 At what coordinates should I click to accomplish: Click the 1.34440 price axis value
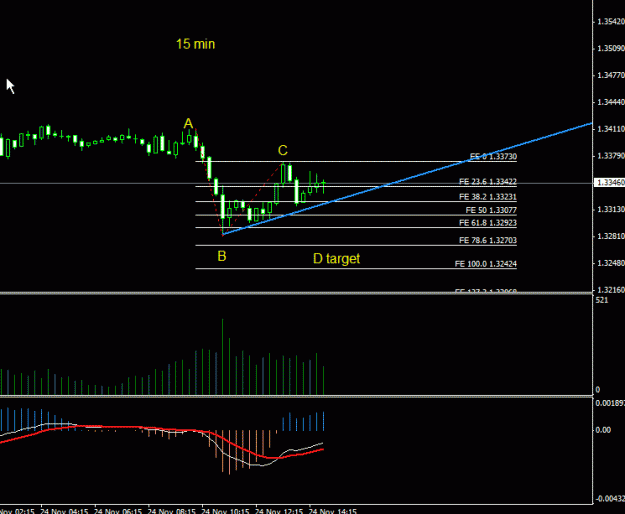611,102
